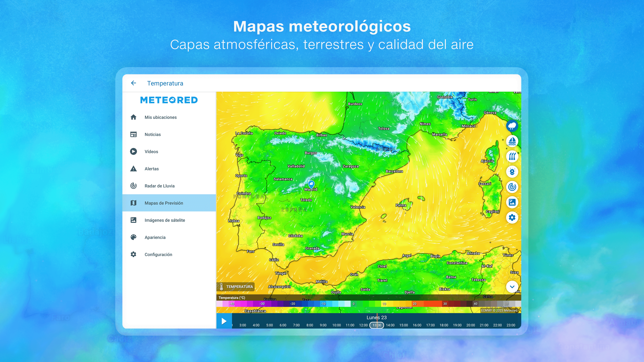The height and width of the screenshot is (362, 644).
Task: Select the pollen flower layer button on map
Action: click(x=512, y=172)
